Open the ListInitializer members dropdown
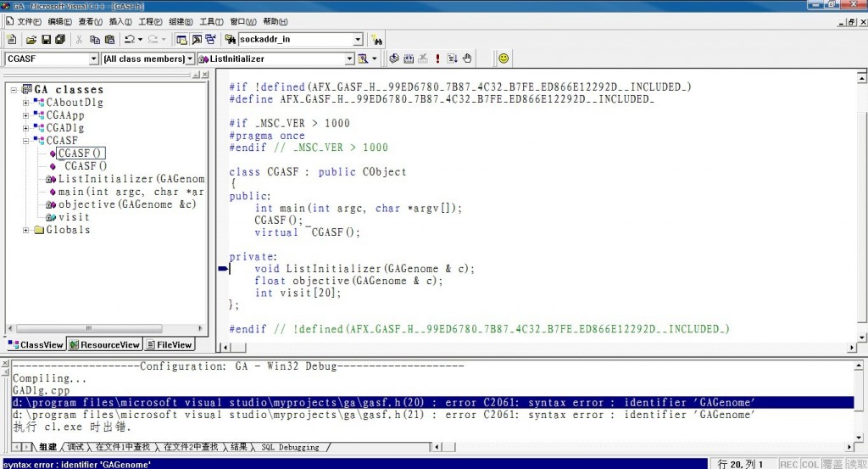 (x=349, y=59)
